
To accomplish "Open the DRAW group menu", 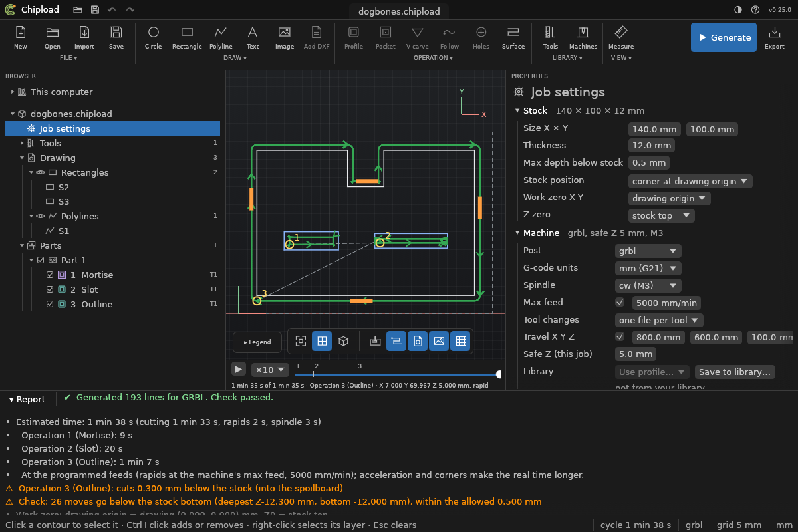I will coord(235,58).
